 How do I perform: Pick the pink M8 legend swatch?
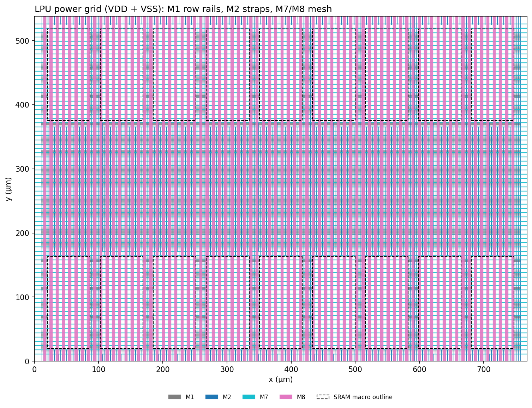[286, 397]
